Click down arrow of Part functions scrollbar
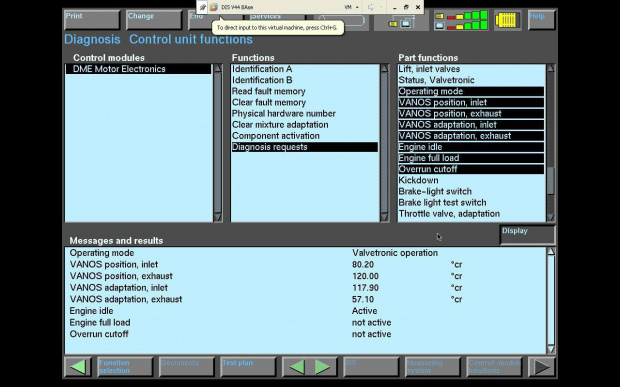 click(x=550, y=217)
